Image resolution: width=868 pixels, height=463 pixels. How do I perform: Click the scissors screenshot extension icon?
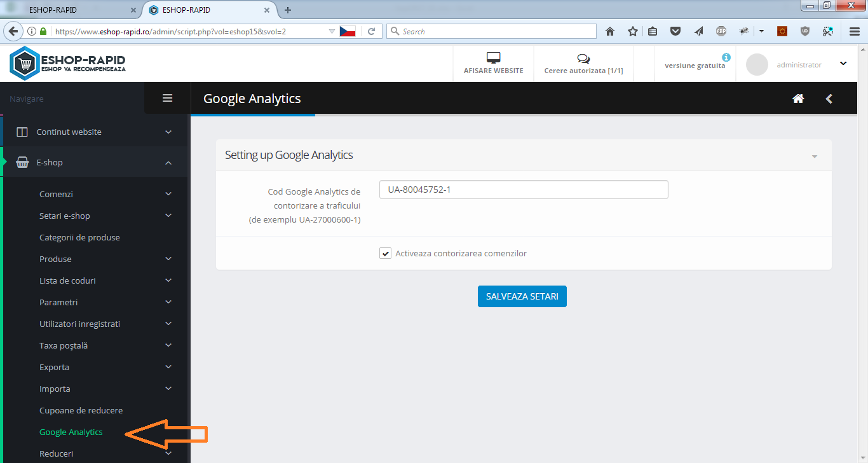pyautogui.click(x=828, y=31)
